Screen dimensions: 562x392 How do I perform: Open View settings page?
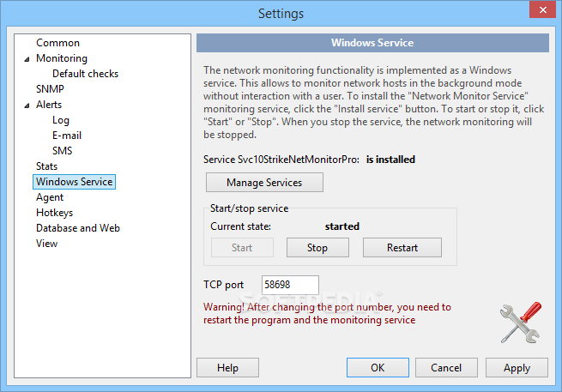(x=46, y=244)
